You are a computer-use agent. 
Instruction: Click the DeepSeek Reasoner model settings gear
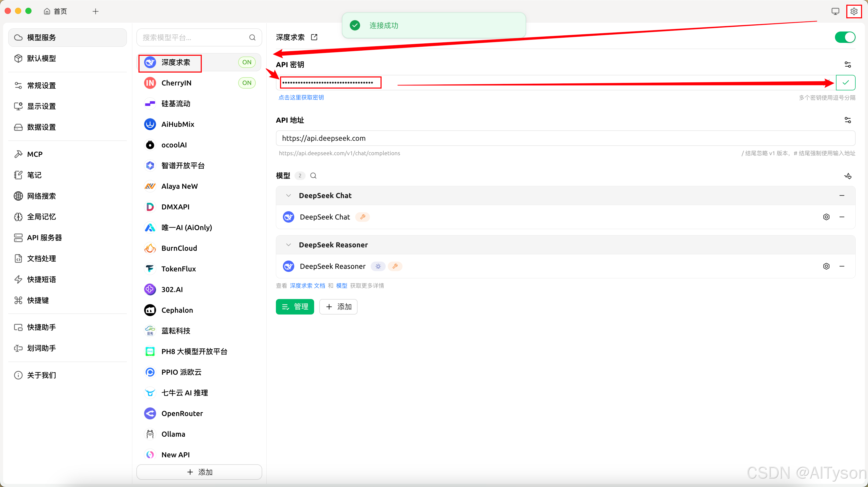[826, 266]
